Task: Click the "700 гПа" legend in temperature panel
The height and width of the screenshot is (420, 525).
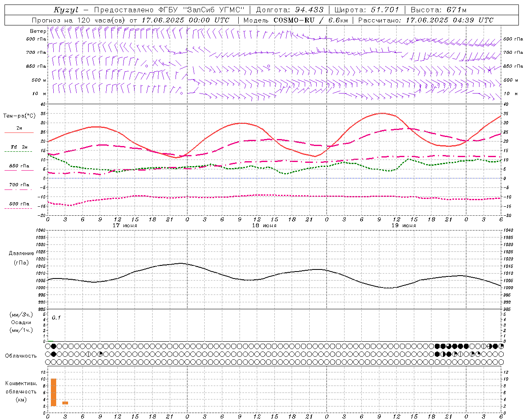Action: [x=19, y=185]
